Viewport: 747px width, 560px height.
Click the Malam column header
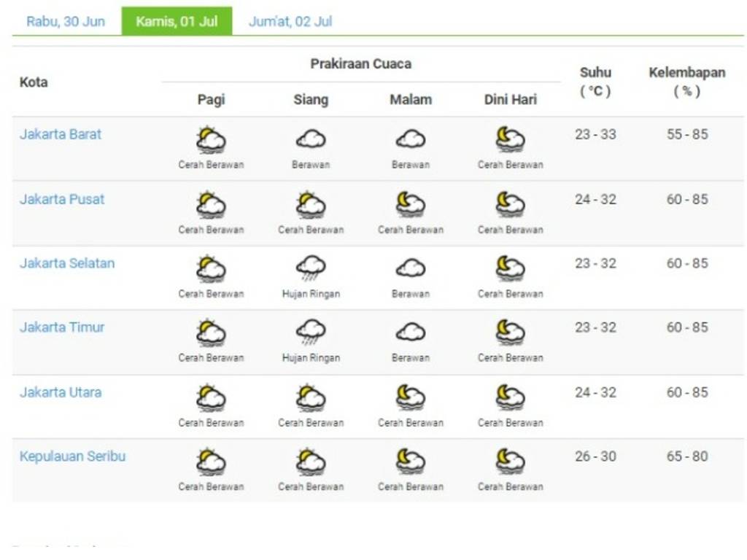point(411,99)
